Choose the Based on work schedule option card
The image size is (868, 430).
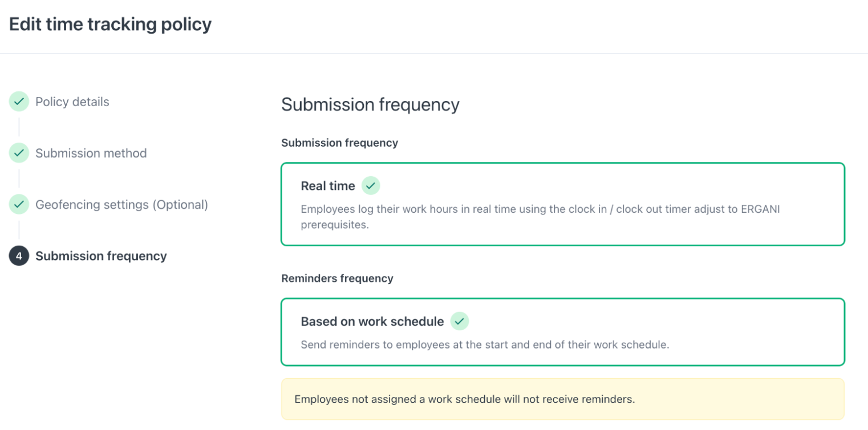[x=563, y=332]
